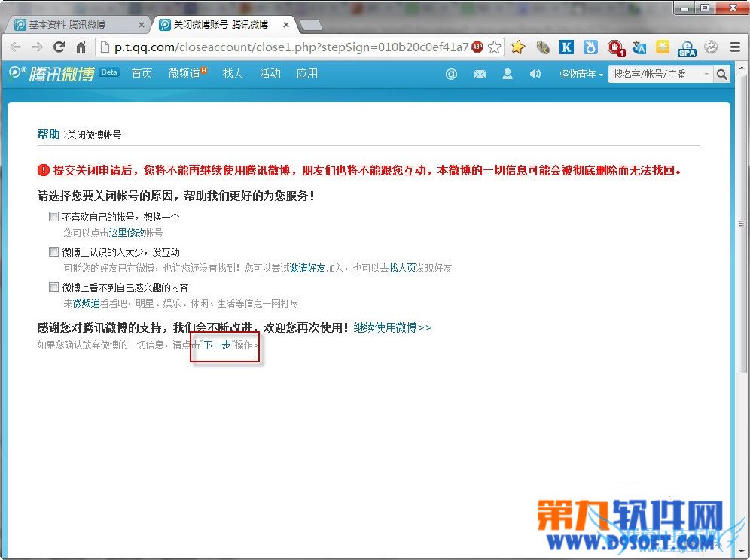Click the 帮助 breadcrumb link

pos(48,135)
